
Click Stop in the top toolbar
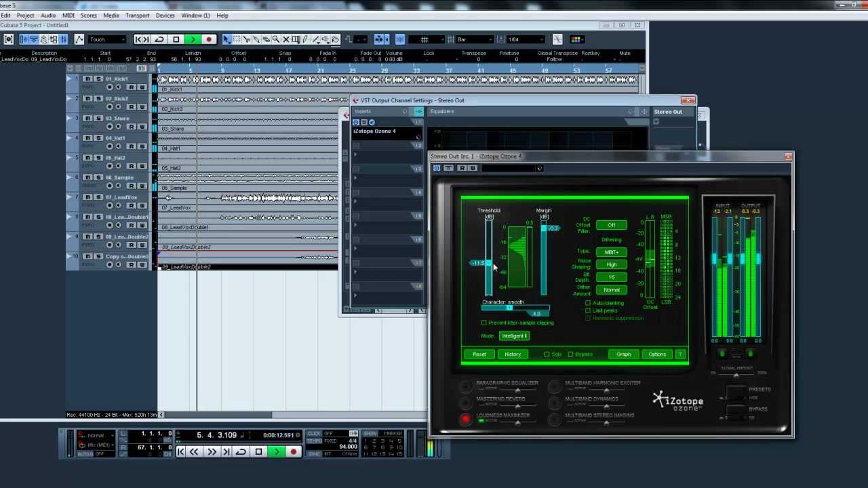point(176,39)
